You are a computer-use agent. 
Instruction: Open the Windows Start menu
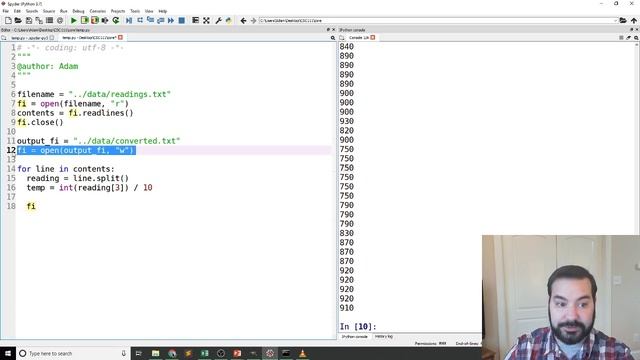[8, 353]
